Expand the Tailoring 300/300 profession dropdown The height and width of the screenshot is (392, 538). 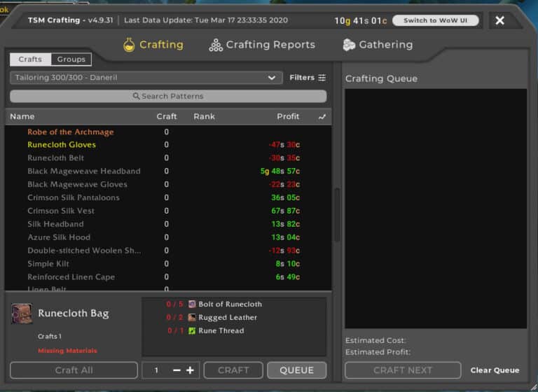146,78
